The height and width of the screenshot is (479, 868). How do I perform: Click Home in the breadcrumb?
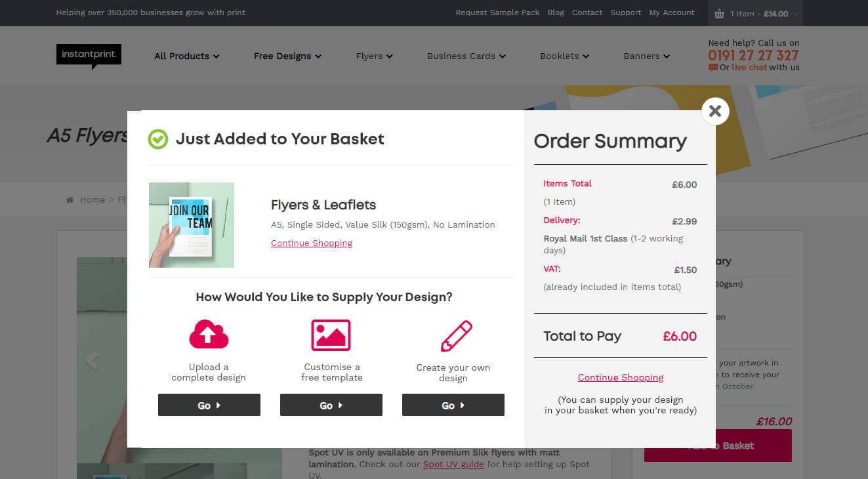93,200
